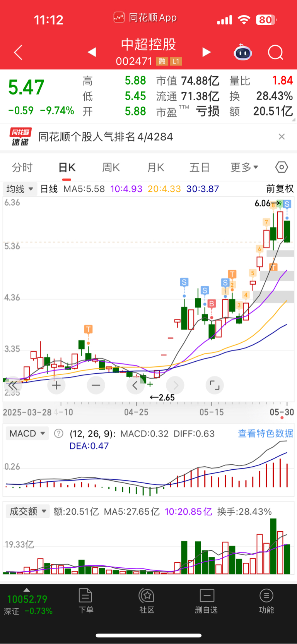
Task: Tap the current price 5.47
Action: coord(26,87)
